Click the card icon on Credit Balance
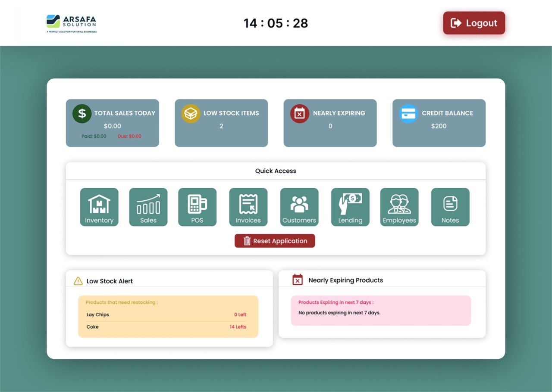The width and height of the screenshot is (552, 392). [x=408, y=114]
